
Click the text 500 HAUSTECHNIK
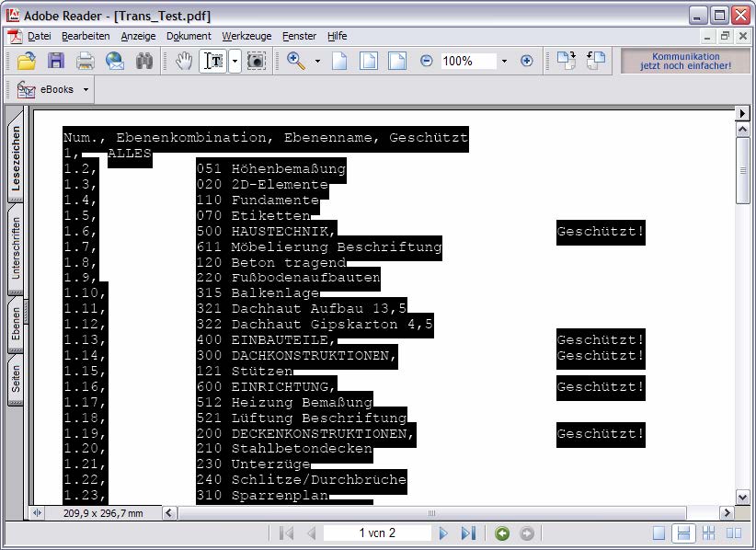point(265,232)
